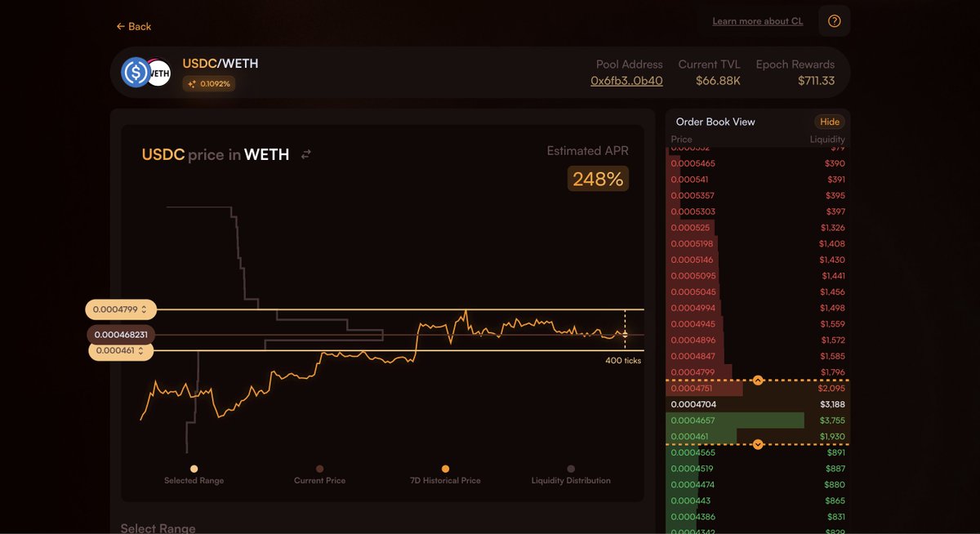Select order book row 0.0004896
This screenshot has width=980, height=534.
758,340
